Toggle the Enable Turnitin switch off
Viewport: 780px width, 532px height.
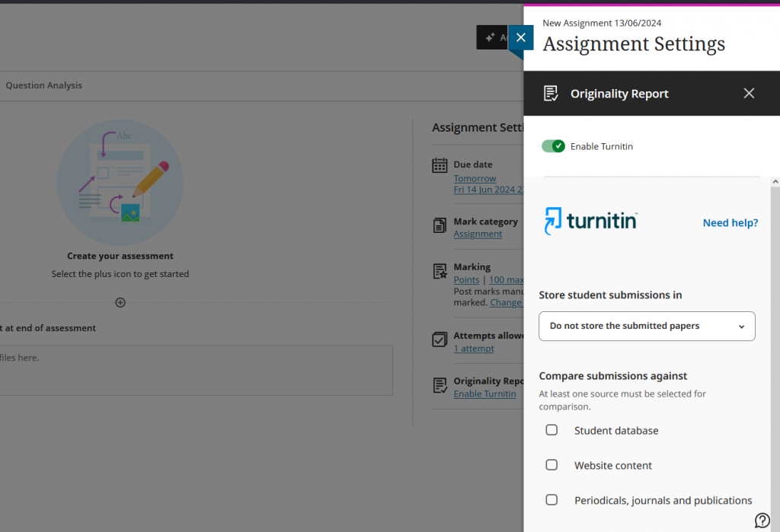click(x=553, y=146)
